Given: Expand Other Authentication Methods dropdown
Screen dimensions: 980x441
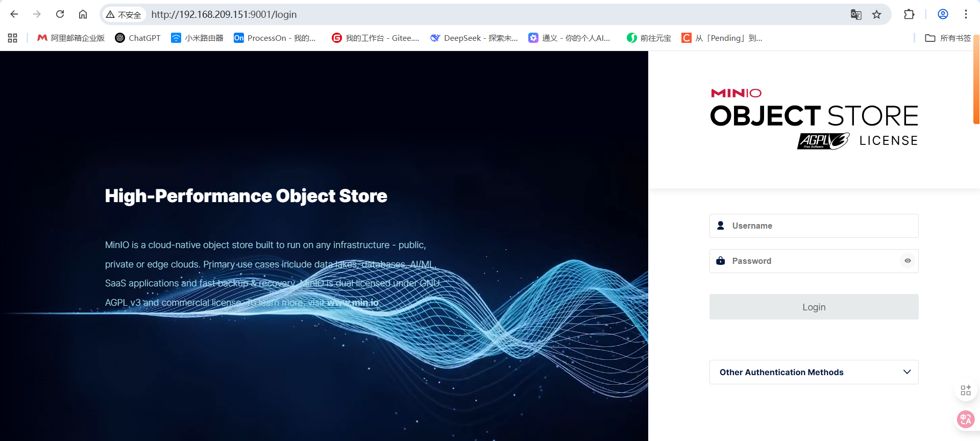Looking at the screenshot, I should 814,372.
